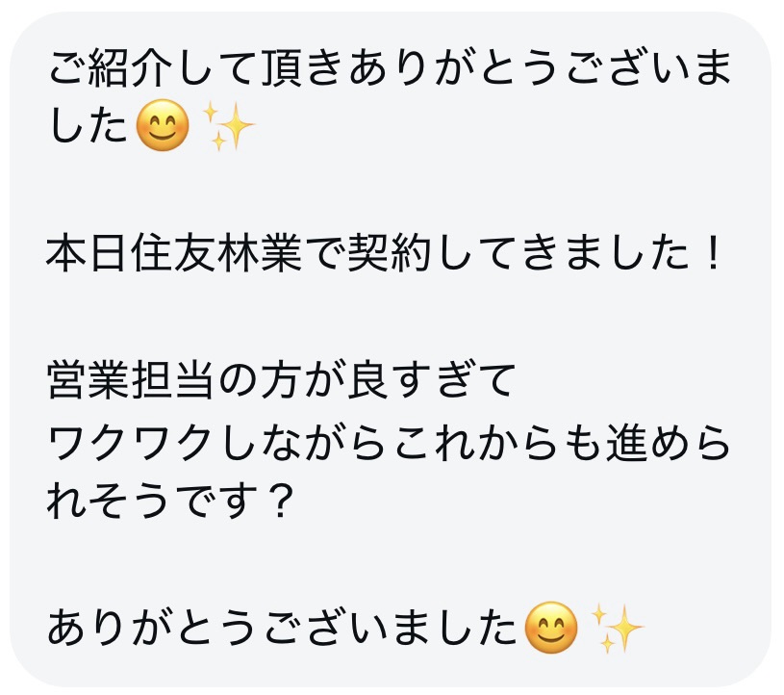This screenshot has width=784, height=695.
Task: Click the smiling emoji on the last line
Action: pyautogui.click(x=551, y=631)
